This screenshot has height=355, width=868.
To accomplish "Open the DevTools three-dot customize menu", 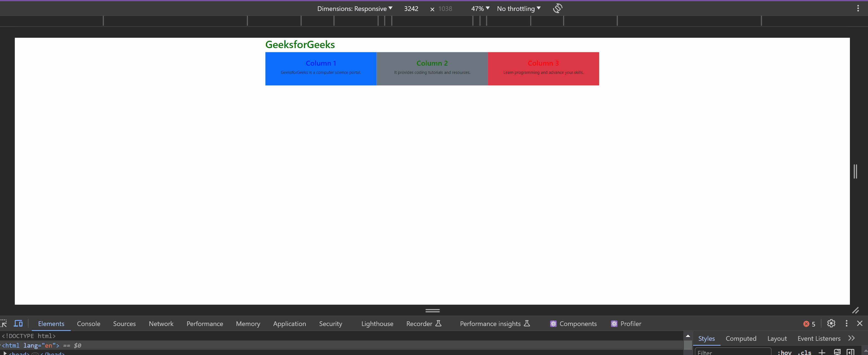I will 846,323.
